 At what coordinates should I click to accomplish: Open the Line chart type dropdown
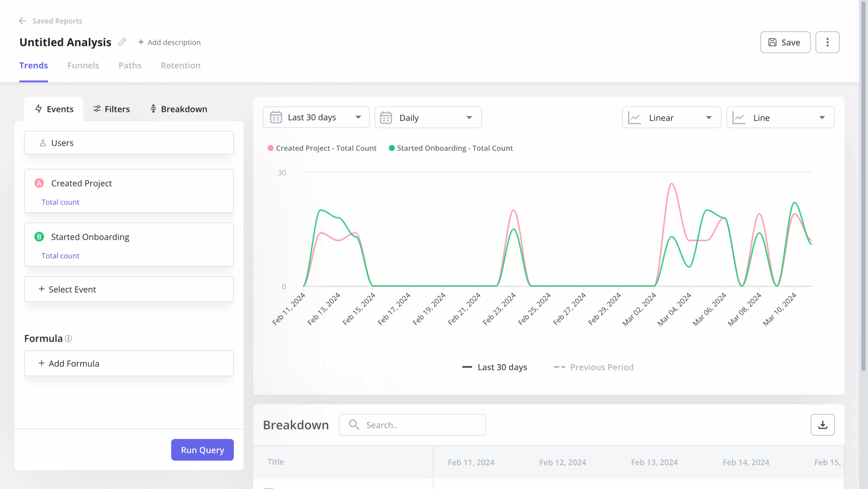(x=780, y=117)
